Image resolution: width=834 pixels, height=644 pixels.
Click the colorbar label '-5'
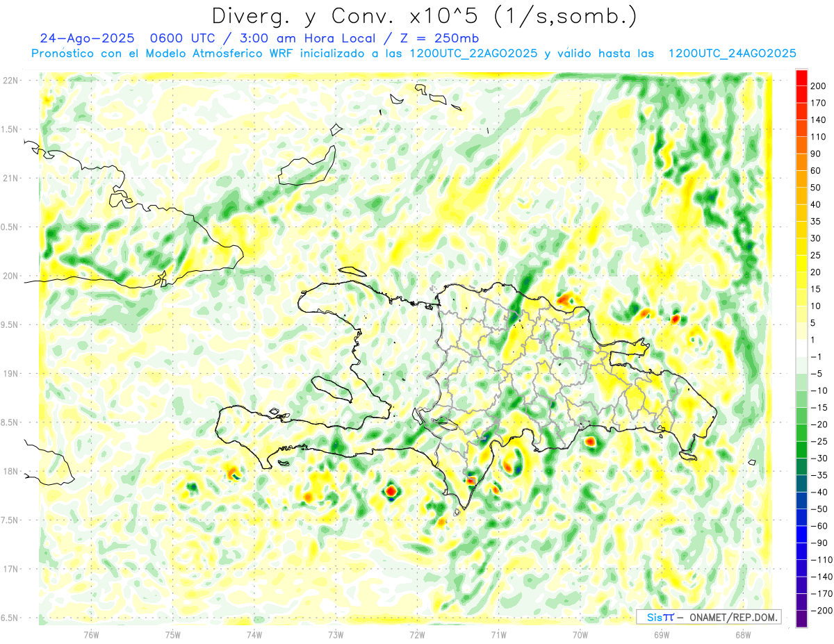coord(816,374)
